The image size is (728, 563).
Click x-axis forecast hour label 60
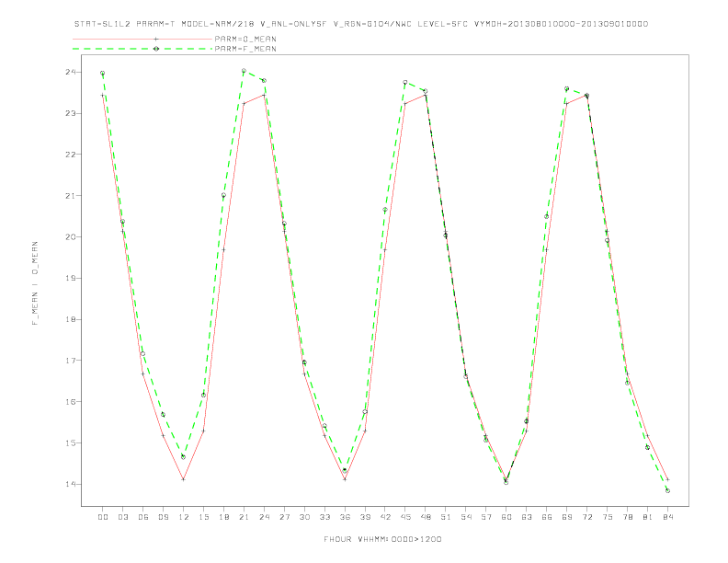tap(506, 517)
